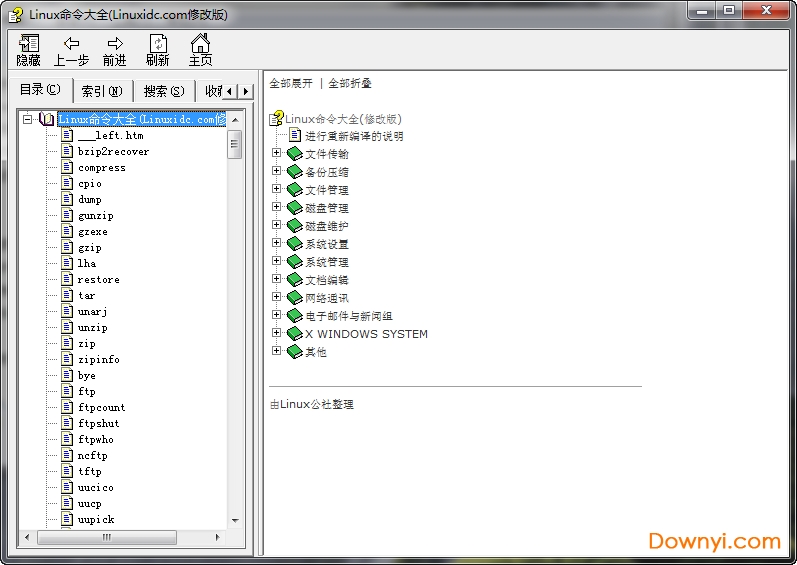Click the green book icon for 磁盘维护
The width and height of the screenshot is (797, 565).
click(x=294, y=226)
